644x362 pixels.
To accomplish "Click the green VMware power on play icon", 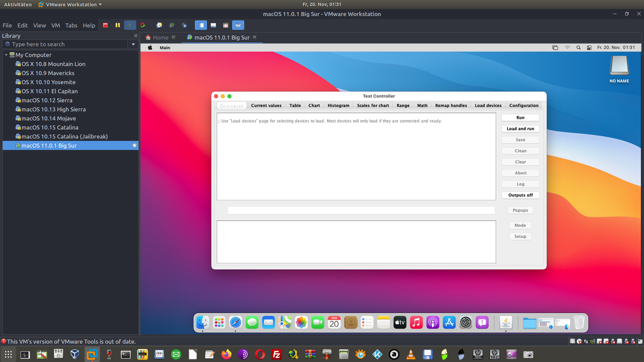I will (x=130, y=25).
